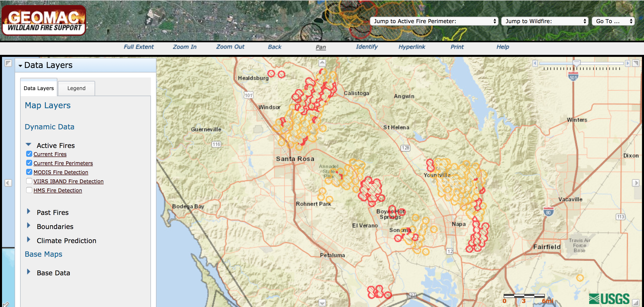Click zoom slider left decrement arrow
The width and height of the screenshot is (644, 307).
click(x=535, y=63)
